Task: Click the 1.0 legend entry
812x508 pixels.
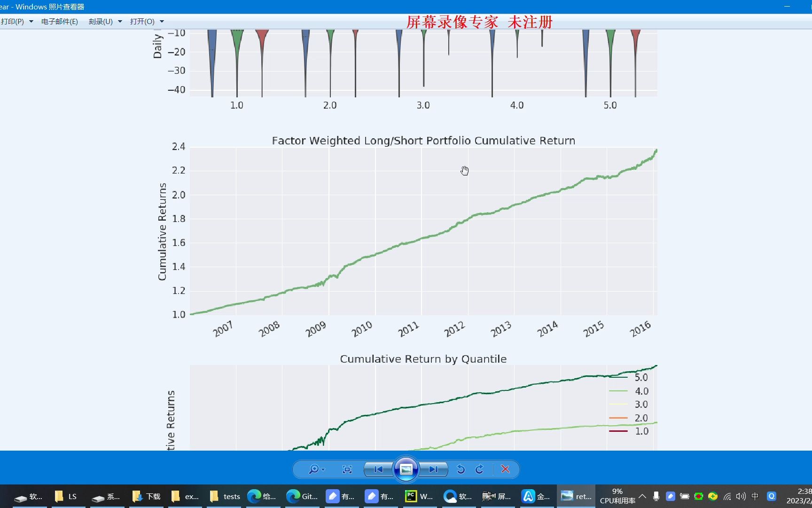Action: click(629, 431)
